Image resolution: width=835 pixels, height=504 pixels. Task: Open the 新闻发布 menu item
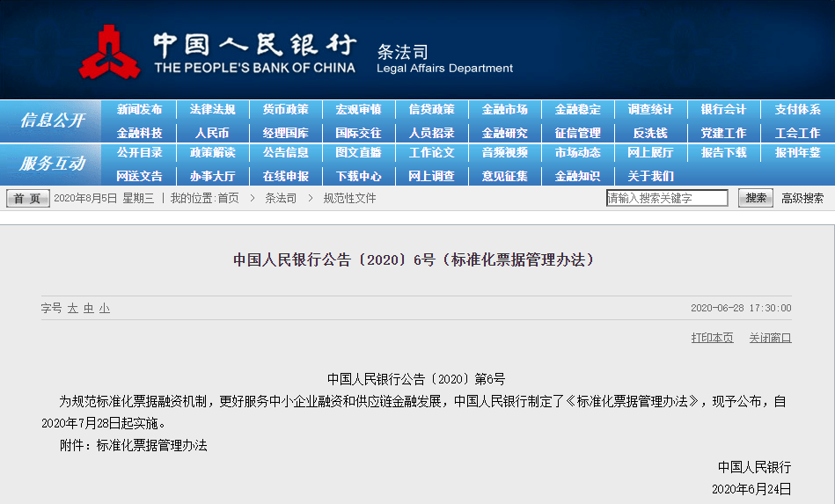(140, 110)
